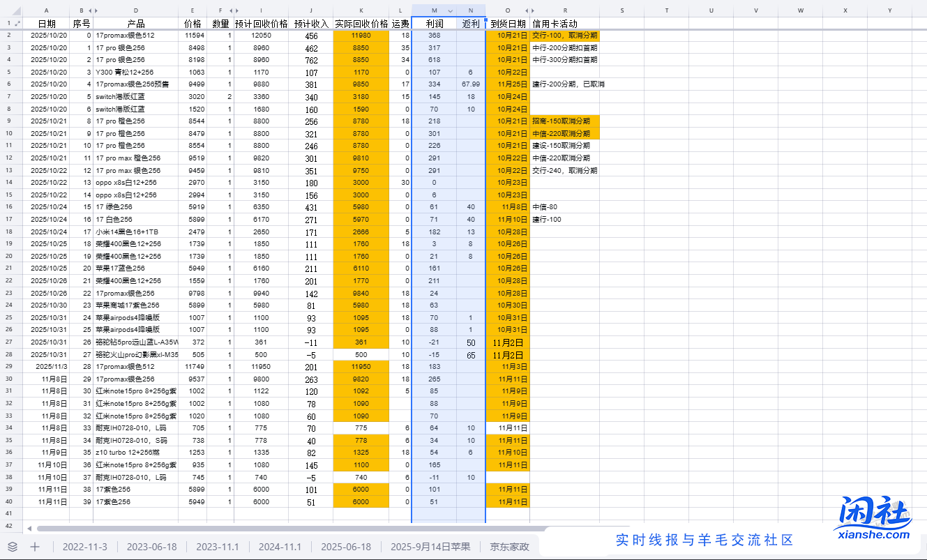Switch to the 2022-11-3 sheet tab
927x560 pixels.
(85, 547)
